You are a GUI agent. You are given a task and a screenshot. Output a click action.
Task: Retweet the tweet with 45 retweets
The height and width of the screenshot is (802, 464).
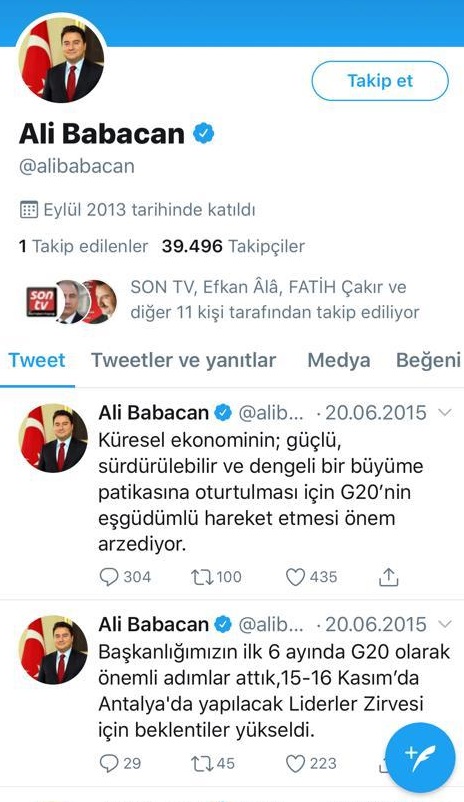pos(213,764)
